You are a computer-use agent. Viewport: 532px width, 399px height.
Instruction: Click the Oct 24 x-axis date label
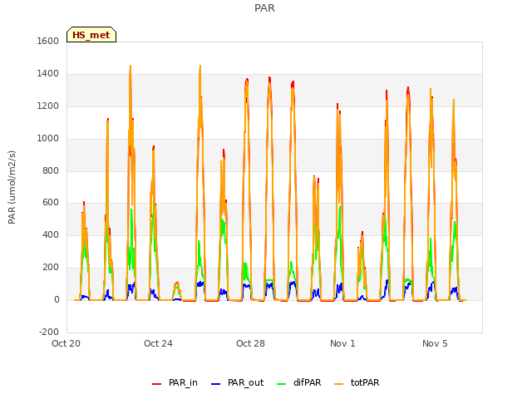coord(158,343)
